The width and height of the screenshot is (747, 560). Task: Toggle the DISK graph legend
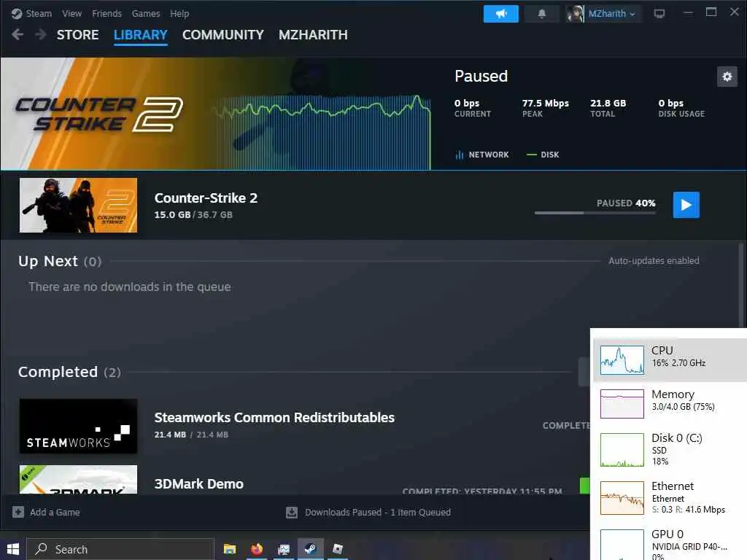pyautogui.click(x=543, y=155)
